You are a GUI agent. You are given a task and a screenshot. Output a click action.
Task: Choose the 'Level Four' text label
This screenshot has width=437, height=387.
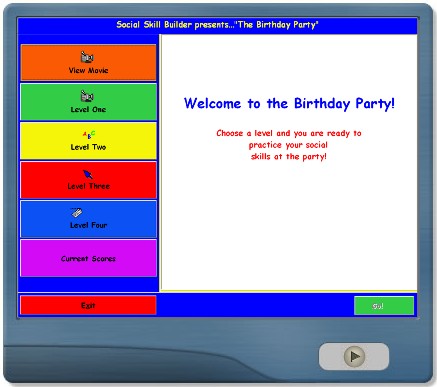pyautogui.click(x=88, y=225)
